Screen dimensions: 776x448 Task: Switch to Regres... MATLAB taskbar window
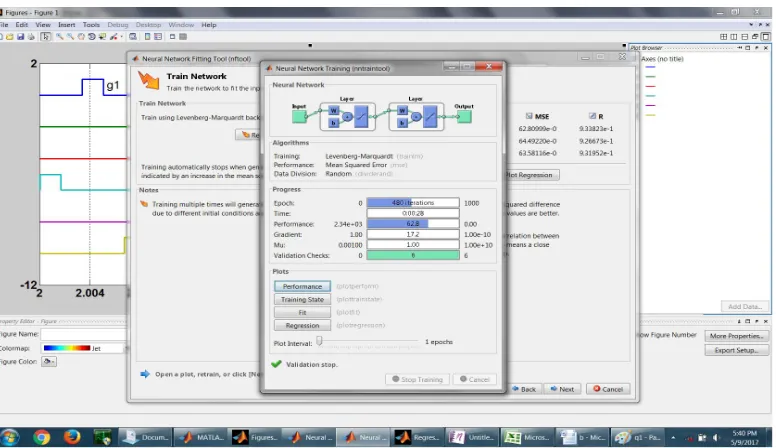point(418,437)
